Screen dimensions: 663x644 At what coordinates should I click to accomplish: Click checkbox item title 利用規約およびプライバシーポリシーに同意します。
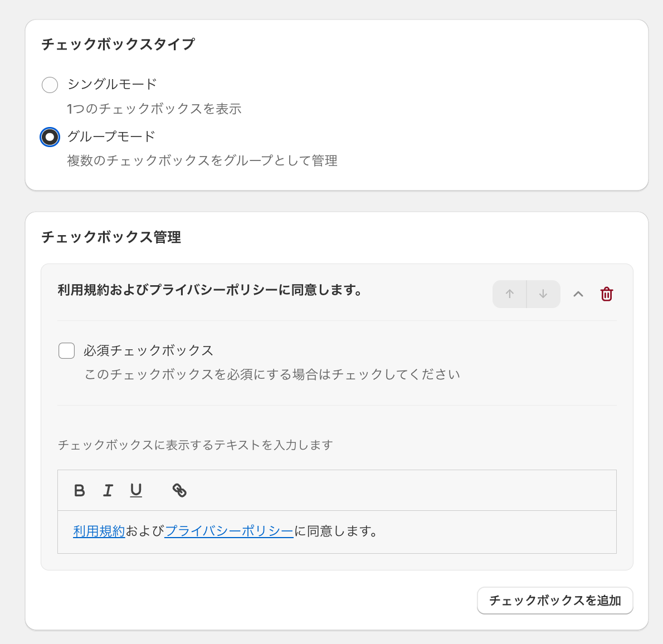[210, 290]
